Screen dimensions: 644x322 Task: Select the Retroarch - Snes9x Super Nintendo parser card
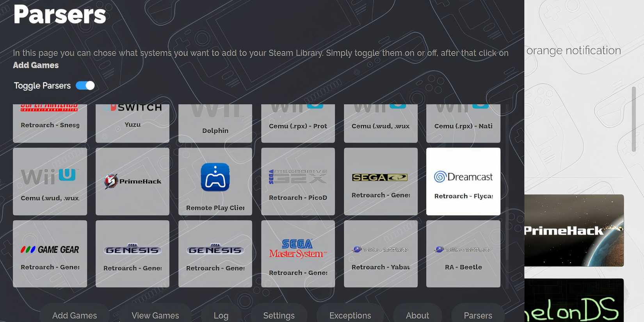tap(50, 123)
